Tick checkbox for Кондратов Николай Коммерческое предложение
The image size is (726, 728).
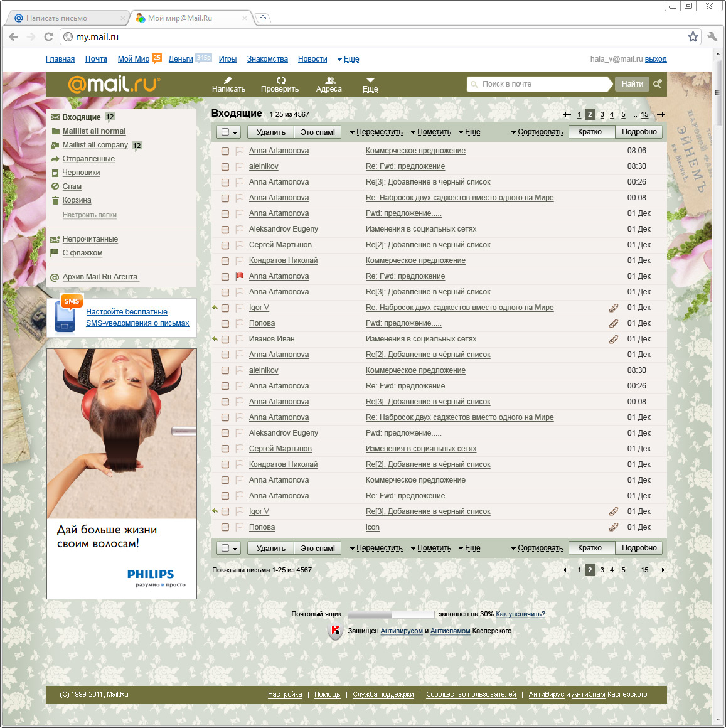point(225,260)
